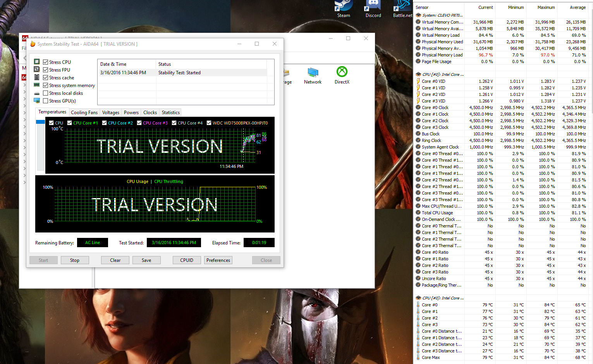Switch to the Cooling Fans tab
This screenshot has height=364, width=593.
(84, 113)
